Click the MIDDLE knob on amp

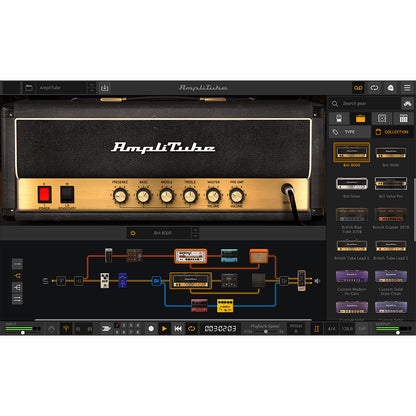pyautogui.click(x=167, y=196)
